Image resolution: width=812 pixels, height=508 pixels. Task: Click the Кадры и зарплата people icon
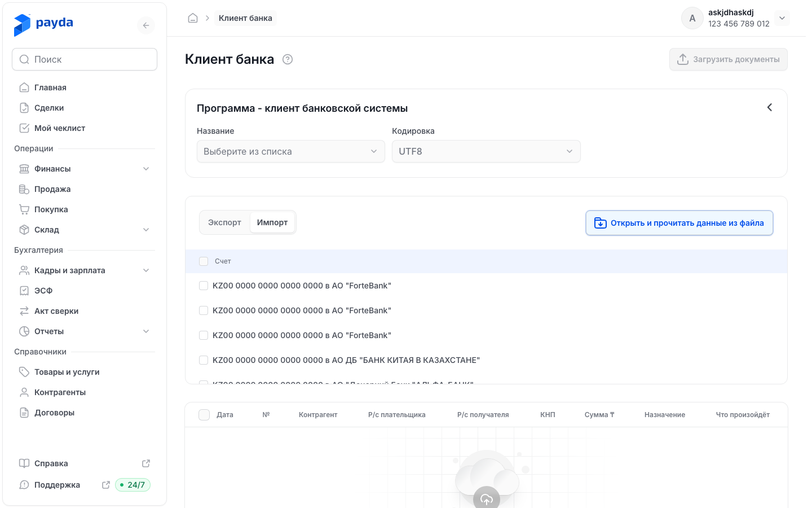click(24, 270)
